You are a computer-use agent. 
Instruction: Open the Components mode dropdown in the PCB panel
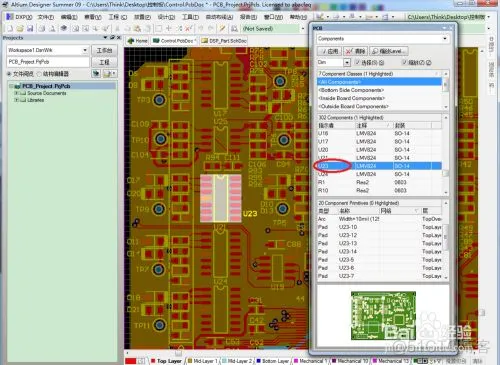(445, 39)
